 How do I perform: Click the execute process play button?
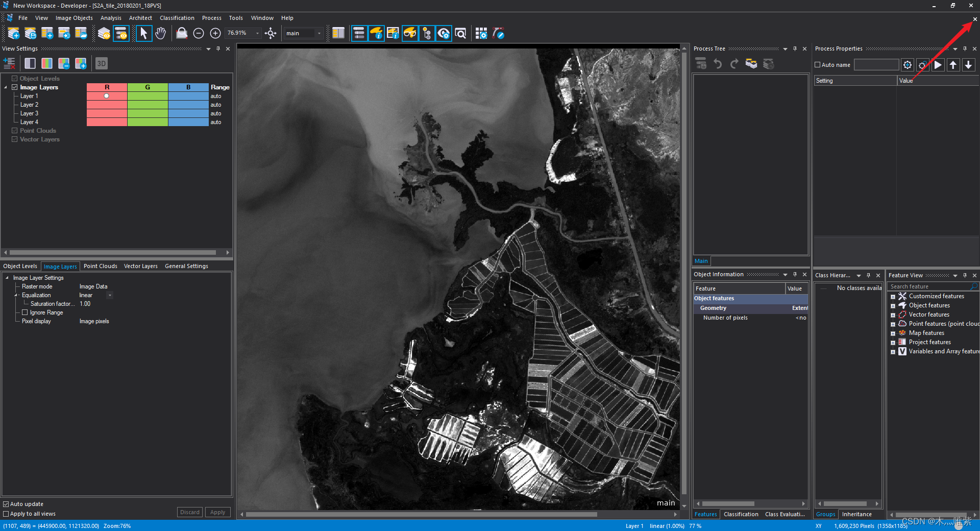[938, 65]
